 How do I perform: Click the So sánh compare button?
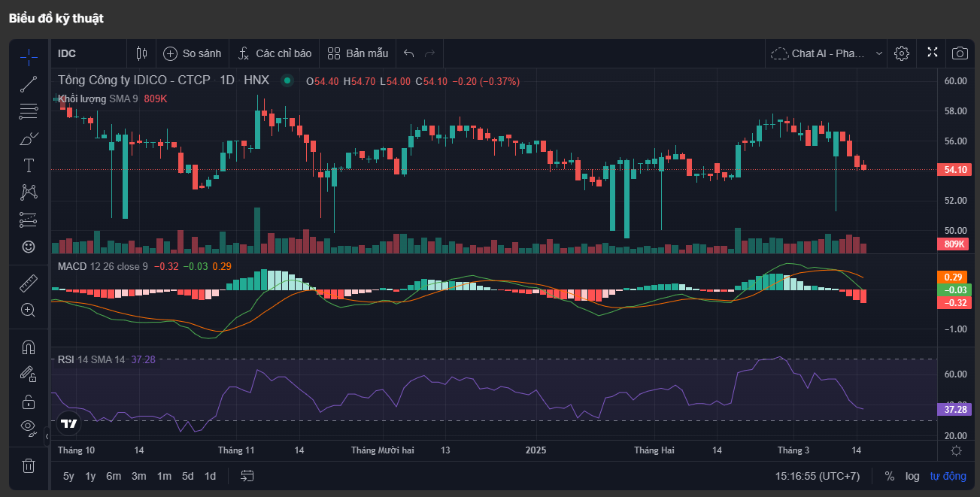(193, 53)
